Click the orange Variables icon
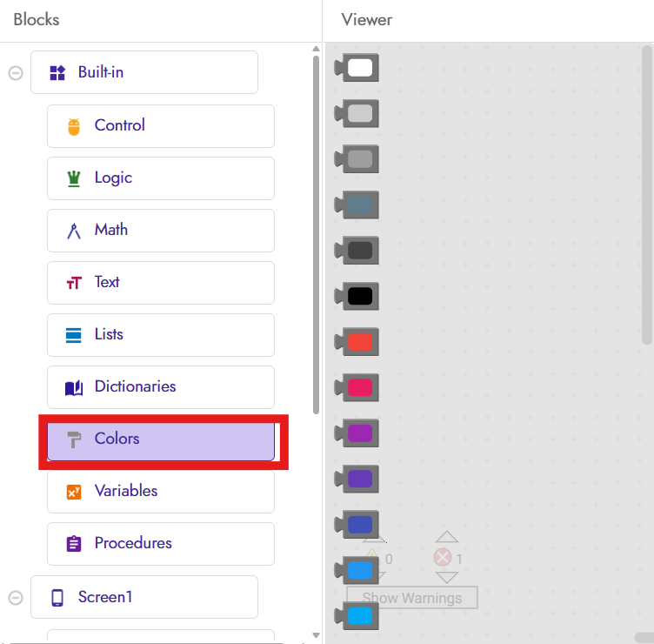654x644 pixels. pyautogui.click(x=74, y=492)
